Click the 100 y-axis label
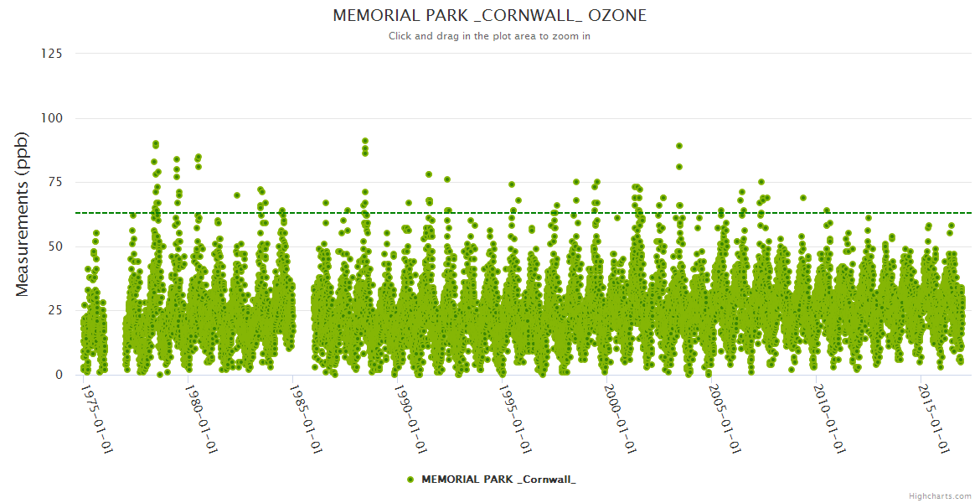 pos(51,118)
